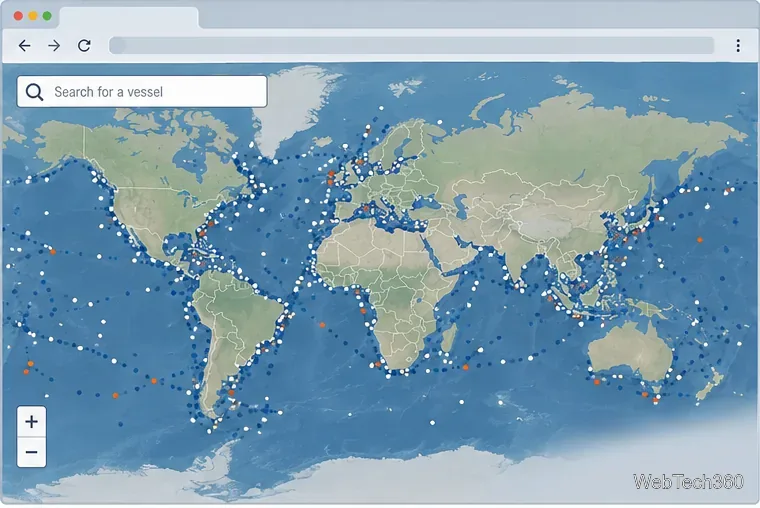760x508 pixels.
Task: Click the red window close dot
Action: pos(18,16)
